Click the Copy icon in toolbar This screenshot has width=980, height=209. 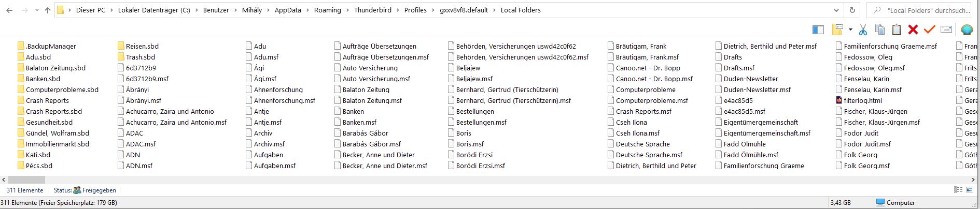880,30
